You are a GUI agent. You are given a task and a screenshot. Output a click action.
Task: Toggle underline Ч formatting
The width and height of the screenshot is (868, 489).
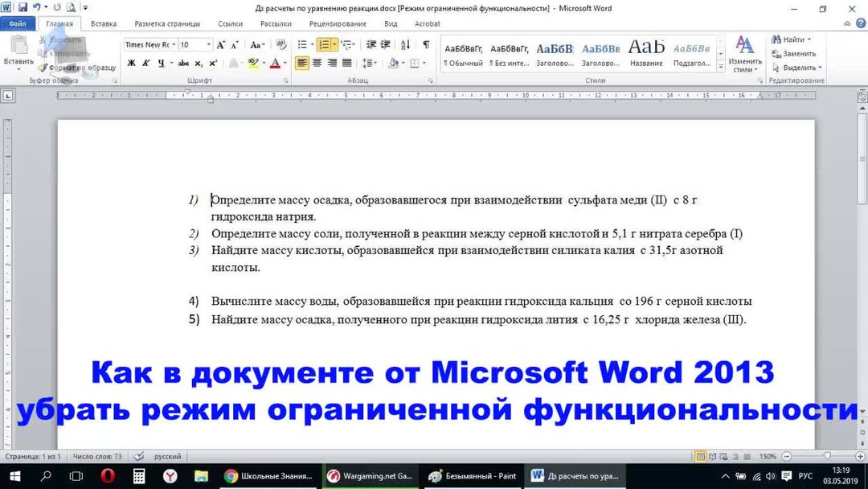pos(161,63)
